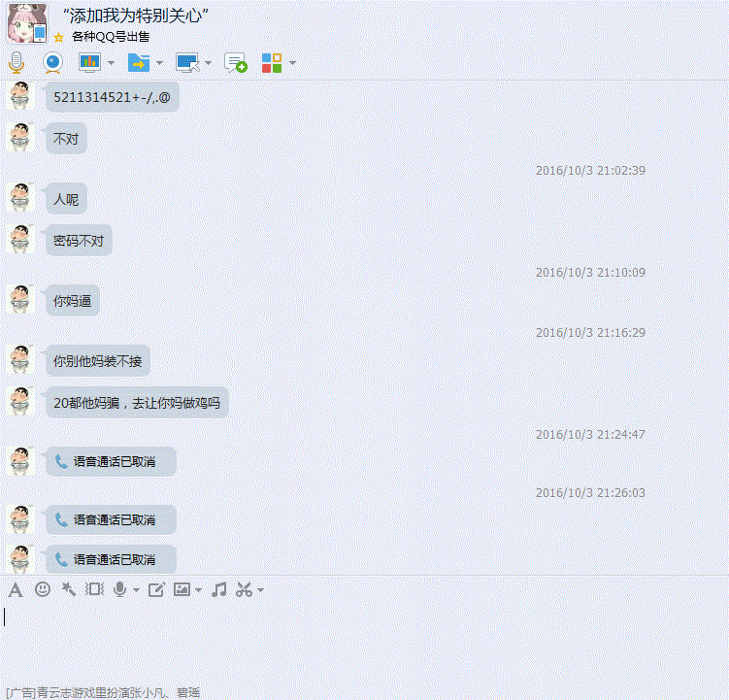Open the emoji smiley picker
Viewport: 729px width, 700px height.
43,589
